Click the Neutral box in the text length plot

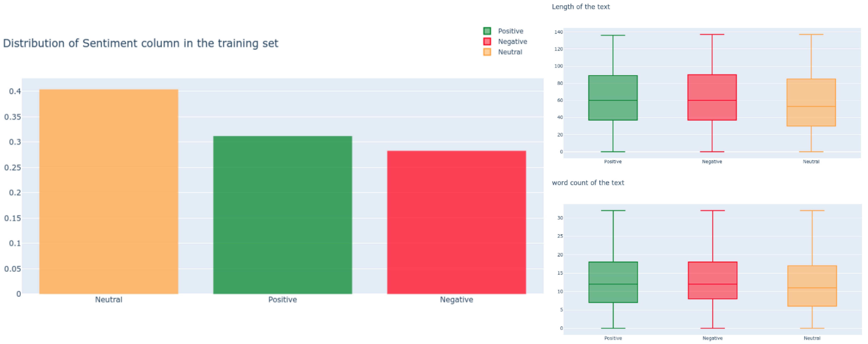coord(811,102)
